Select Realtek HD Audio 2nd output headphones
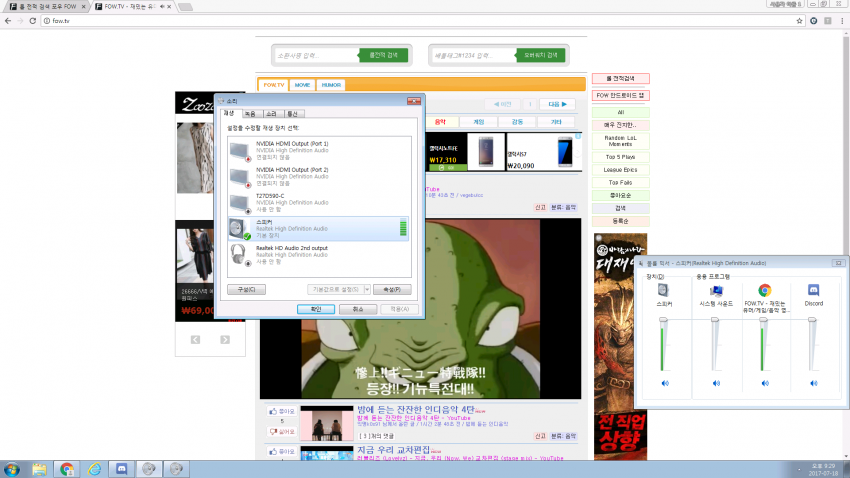Image resolution: width=850 pixels, height=478 pixels. [318, 255]
